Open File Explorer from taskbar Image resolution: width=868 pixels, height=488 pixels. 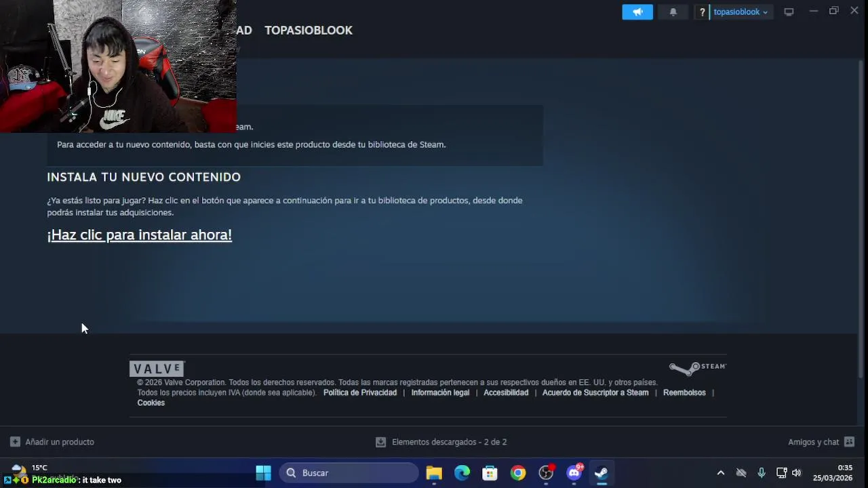(x=434, y=473)
